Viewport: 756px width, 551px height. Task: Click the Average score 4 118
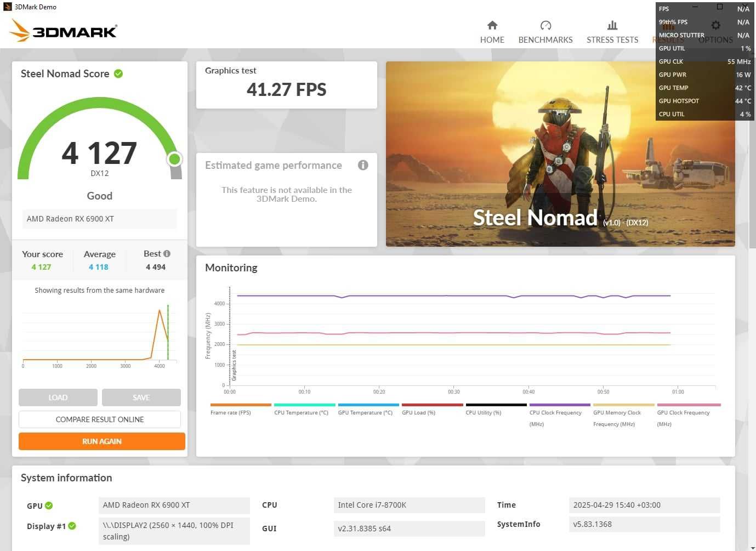coord(99,267)
